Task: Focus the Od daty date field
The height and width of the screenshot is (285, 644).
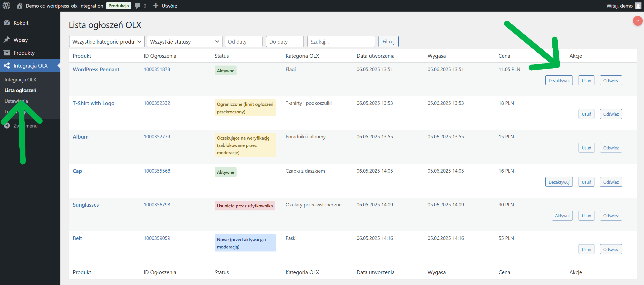Action: pyautogui.click(x=243, y=42)
